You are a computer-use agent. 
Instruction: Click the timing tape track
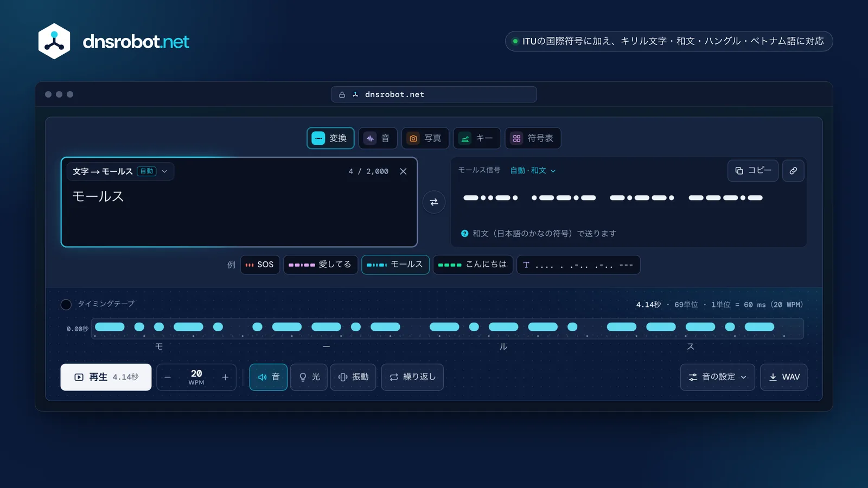(x=448, y=329)
